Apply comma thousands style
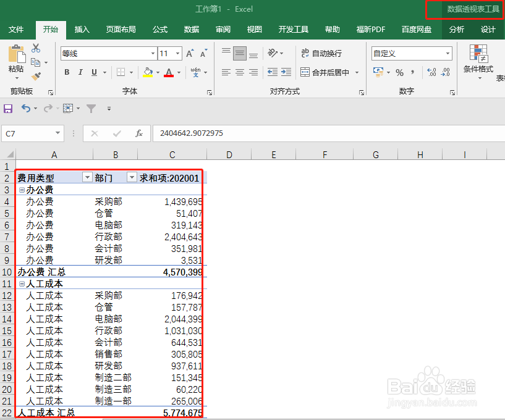The width and height of the screenshot is (505, 420). point(412,73)
